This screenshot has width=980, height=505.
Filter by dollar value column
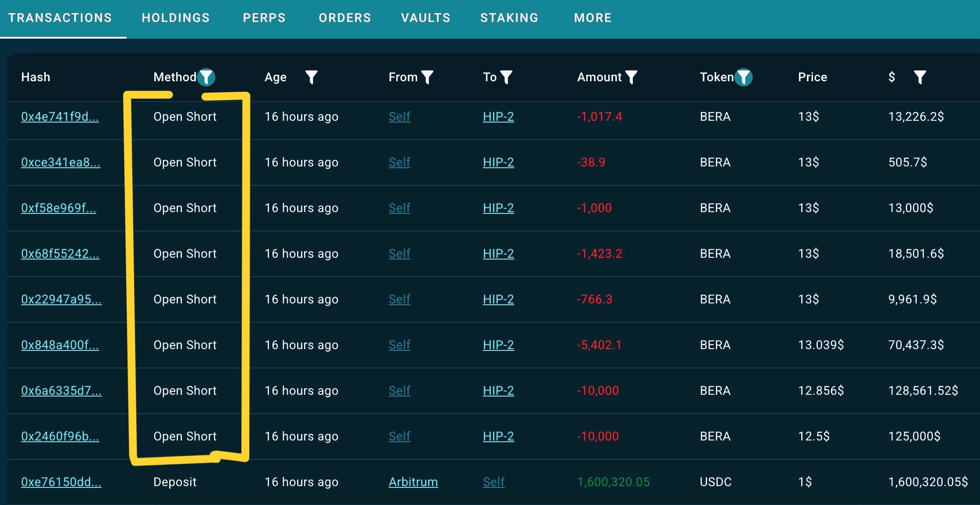[x=920, y=77]
